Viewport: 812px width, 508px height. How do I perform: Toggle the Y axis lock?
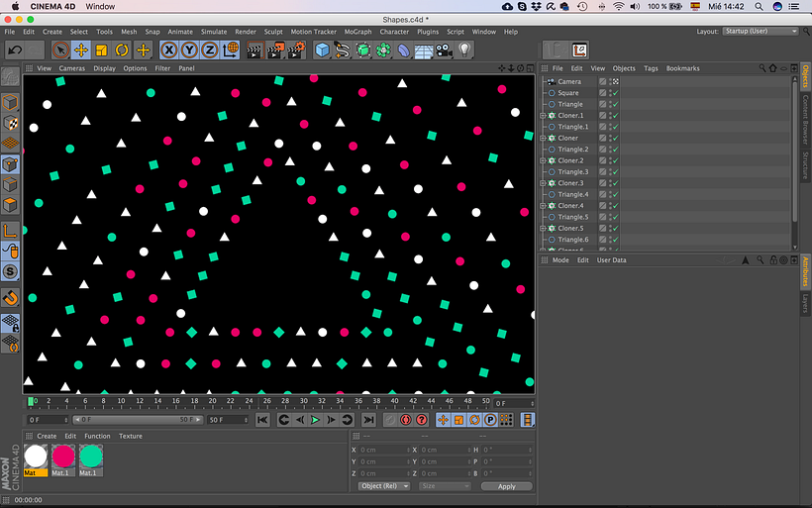coord(189,51)
